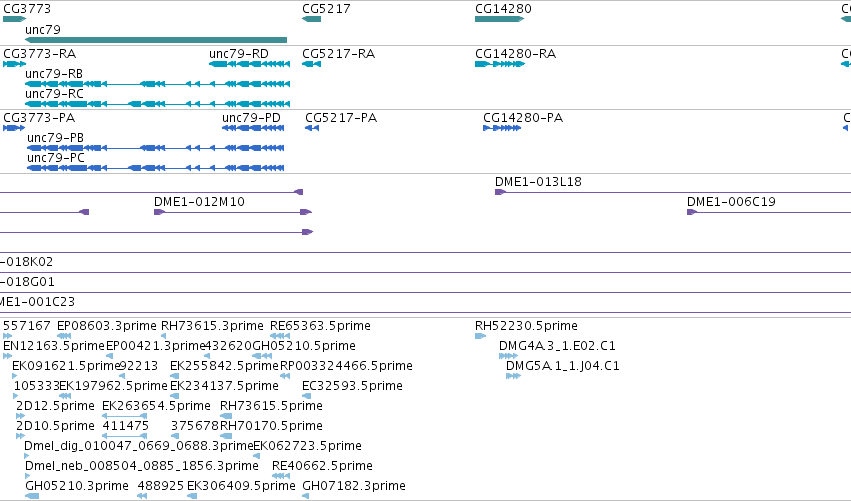Select the EK263654.5prime EST label

pyautogui.click(x=156, y=406)
